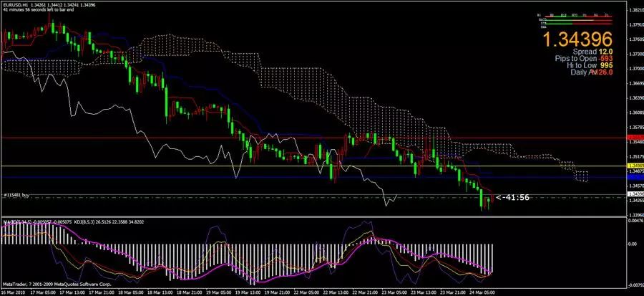Viewport: 644px width, 296px height.
Task: Click the 18 Mar 05:00 time axis label
Action: coord(132,292)
